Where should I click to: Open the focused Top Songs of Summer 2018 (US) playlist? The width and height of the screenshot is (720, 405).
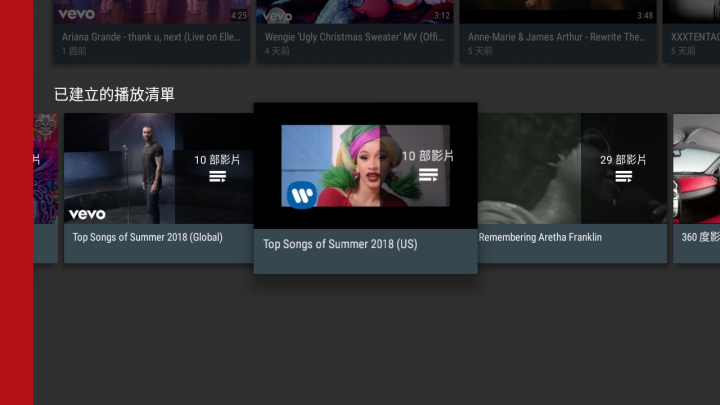click(x=366, y=188)
